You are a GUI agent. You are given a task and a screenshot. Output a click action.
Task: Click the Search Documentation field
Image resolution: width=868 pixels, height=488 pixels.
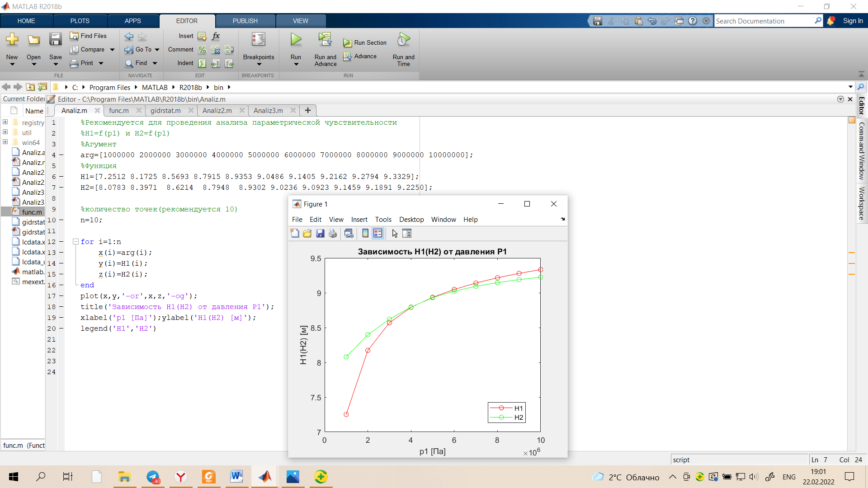764,21
